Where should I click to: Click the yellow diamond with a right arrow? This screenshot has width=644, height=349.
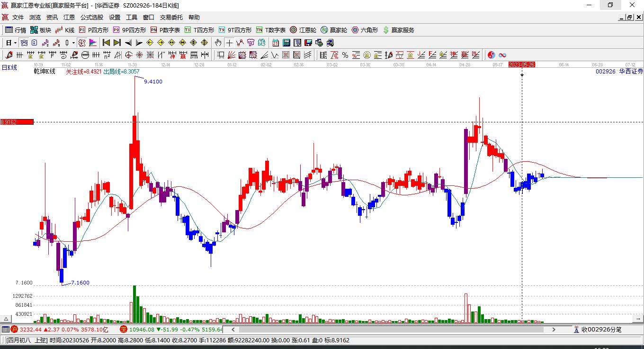click(161, 43)
